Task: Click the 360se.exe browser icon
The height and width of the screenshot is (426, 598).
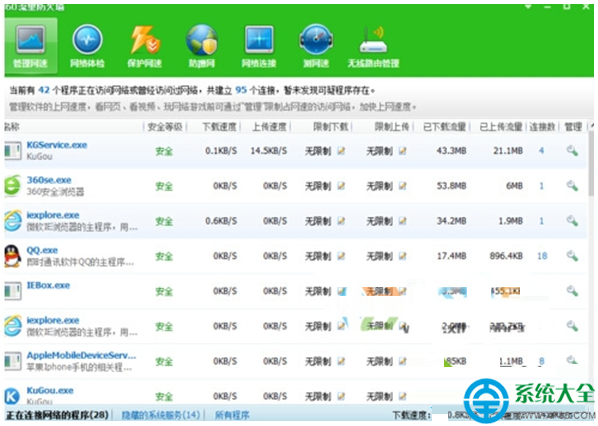Action: (13, 186)
